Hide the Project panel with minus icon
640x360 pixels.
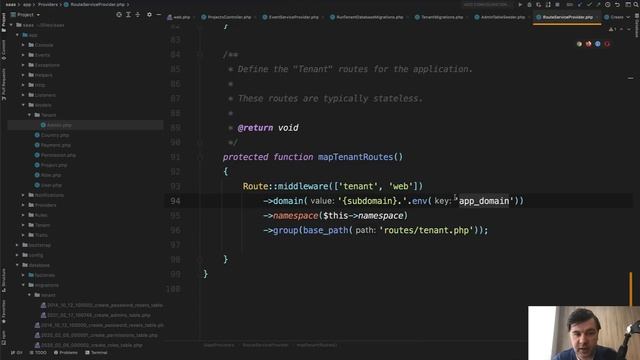click(159, 15)
